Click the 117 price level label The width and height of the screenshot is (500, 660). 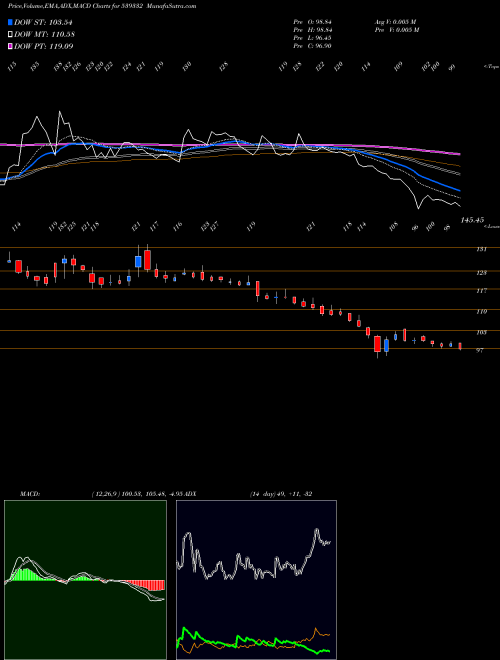tap(481, 291)
